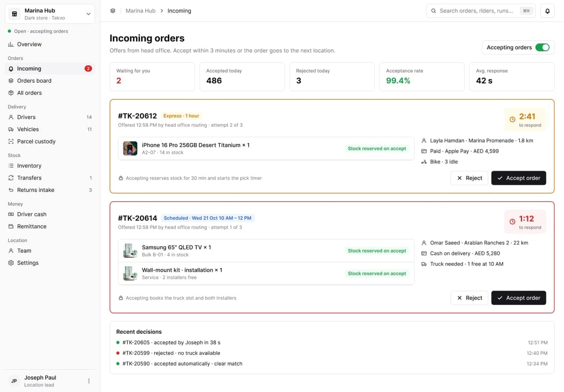564x392 pixels.
Task: Click the Samsung 65" QLED TV thumbnail
Action: 130,251
